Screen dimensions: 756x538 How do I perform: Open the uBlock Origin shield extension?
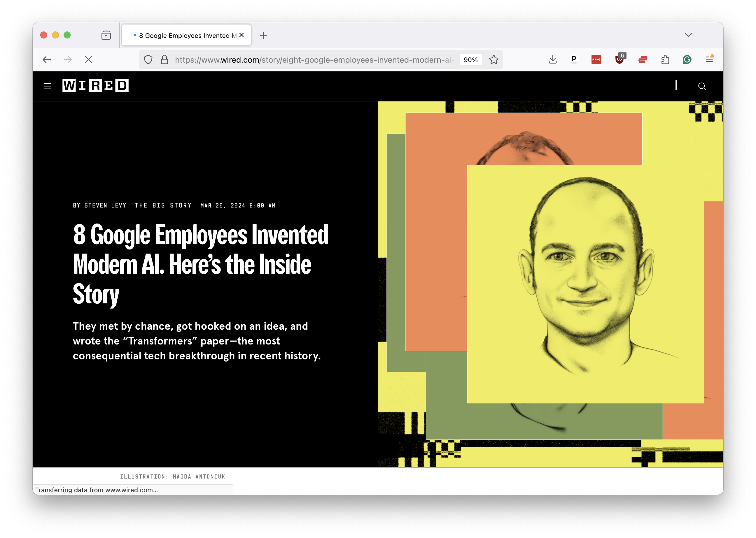click(x=619, y=59)
